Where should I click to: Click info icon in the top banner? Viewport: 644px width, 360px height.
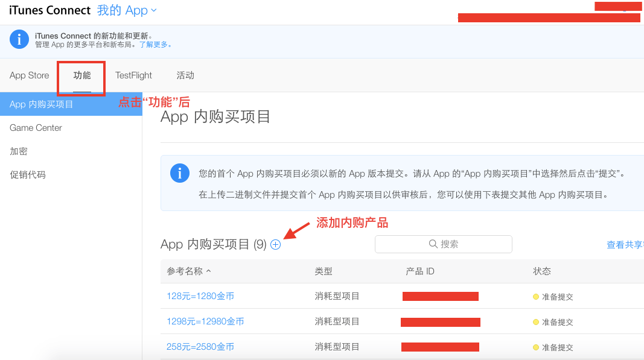click(x=19, y=40)
